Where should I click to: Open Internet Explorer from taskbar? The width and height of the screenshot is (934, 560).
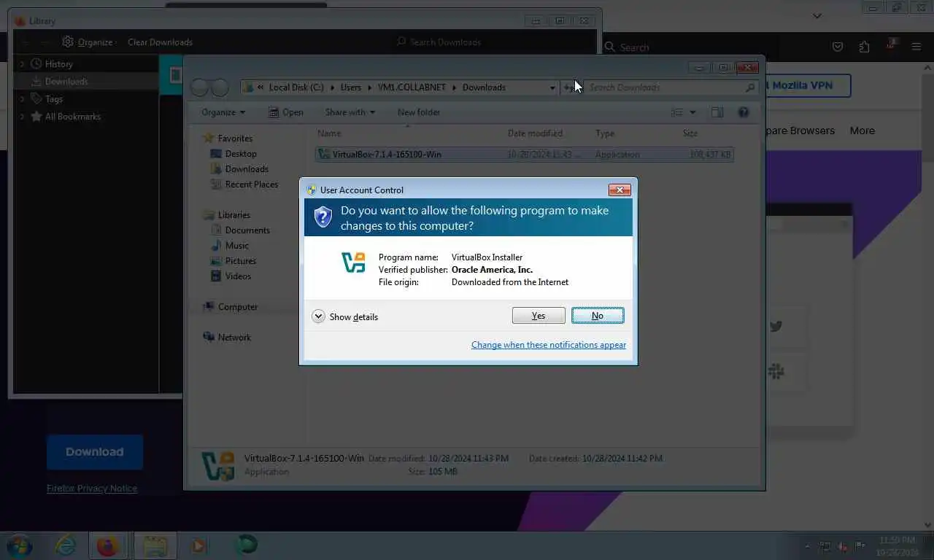[66, 545]
